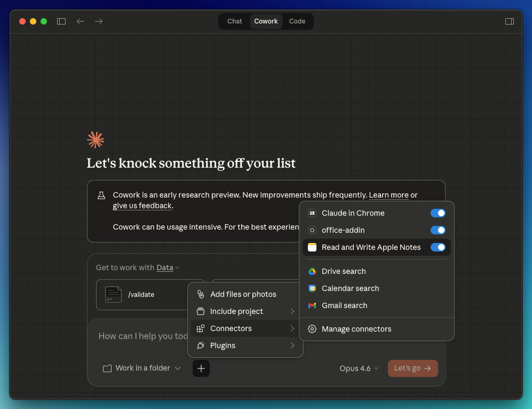Click the plus attachment button
Screen dimensions: 532x409
pyautogui.click(x=201, y=368)
